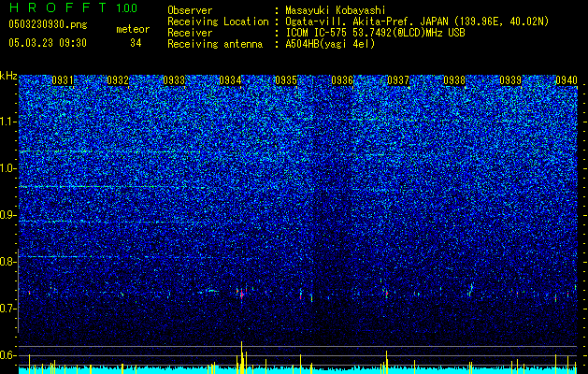Click the 0937 time marker
This screenshot has height=374, width=588.
pos(398,80)
